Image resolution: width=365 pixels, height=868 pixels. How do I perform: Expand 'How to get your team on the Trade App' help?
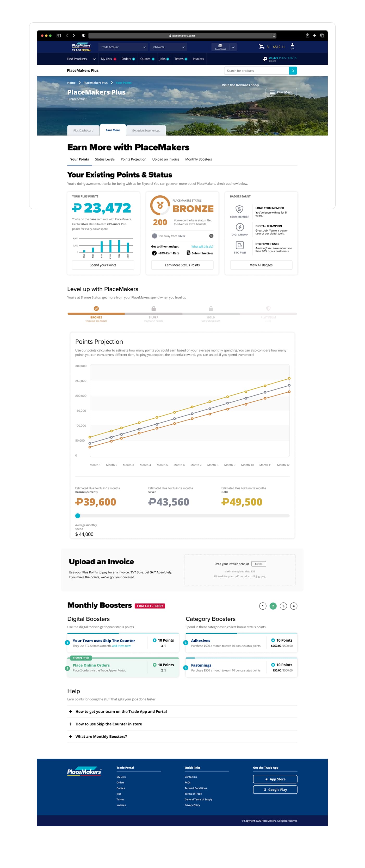(x=182, y=711)
